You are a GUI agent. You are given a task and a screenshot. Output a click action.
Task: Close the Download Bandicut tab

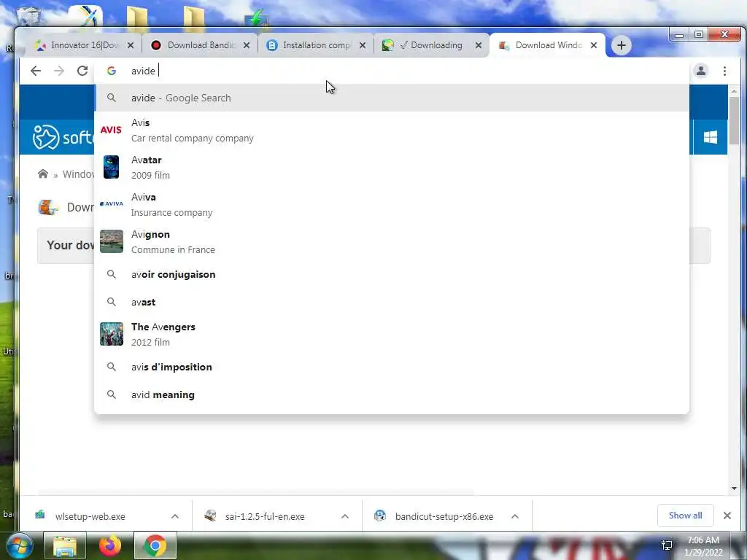247,45
